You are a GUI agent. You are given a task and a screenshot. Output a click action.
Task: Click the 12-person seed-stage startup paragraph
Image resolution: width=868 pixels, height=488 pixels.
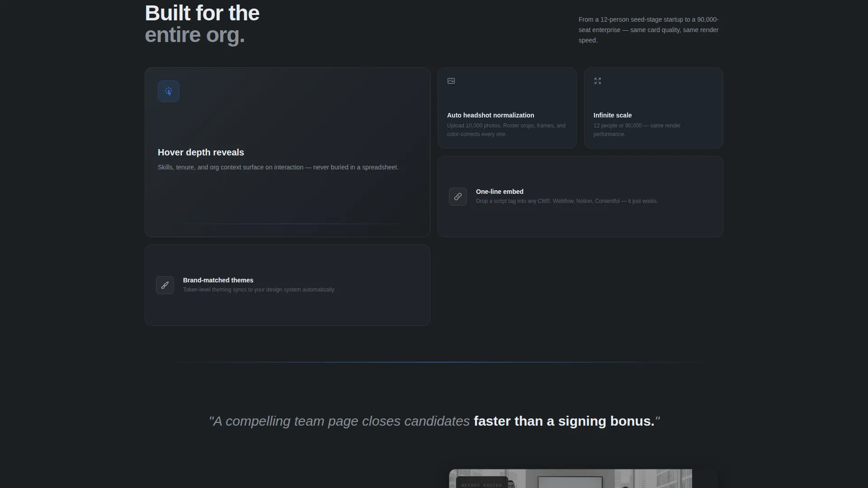pyautogui.click(x=649, y=30)
